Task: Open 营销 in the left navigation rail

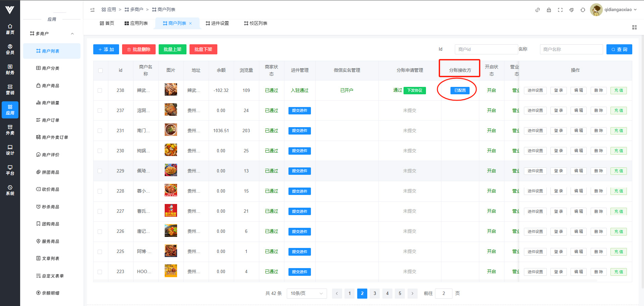Action: click(10, 90)
